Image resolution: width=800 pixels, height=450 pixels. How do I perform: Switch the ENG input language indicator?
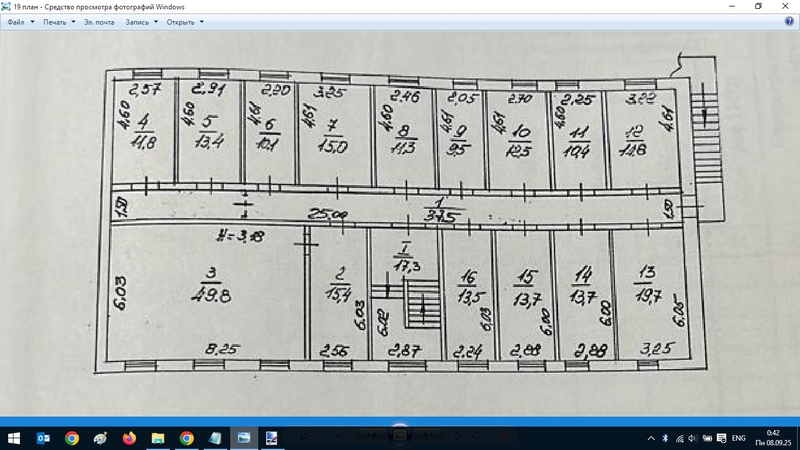739,438
